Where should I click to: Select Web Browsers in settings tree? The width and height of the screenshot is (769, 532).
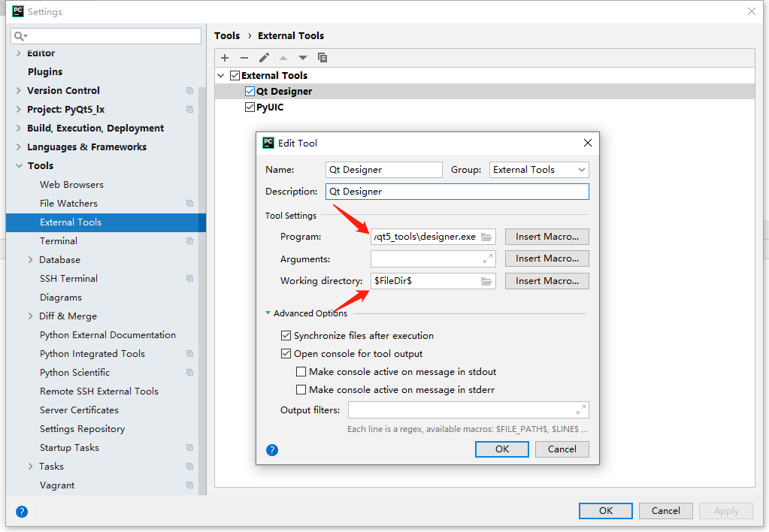coord(71,185)
